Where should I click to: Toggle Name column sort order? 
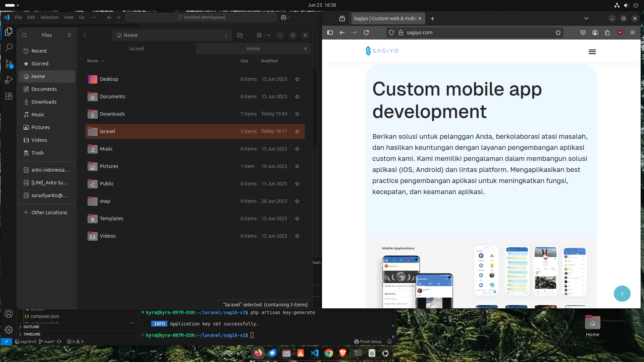(x=96, y=61)
